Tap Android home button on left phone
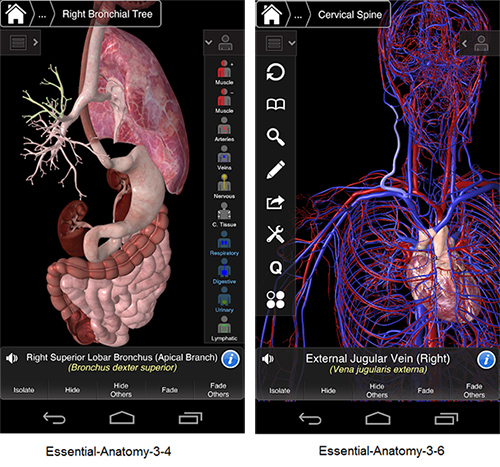 pos(122,418)
